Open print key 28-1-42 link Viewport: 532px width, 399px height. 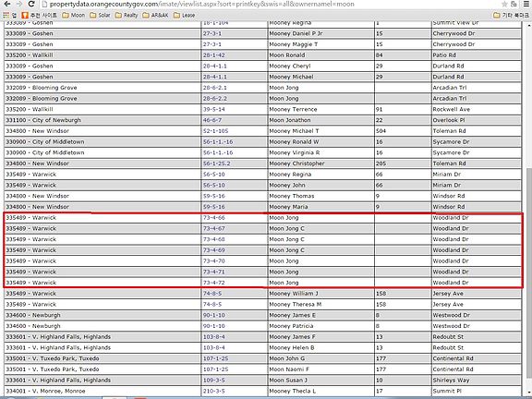tap(213, 55)
